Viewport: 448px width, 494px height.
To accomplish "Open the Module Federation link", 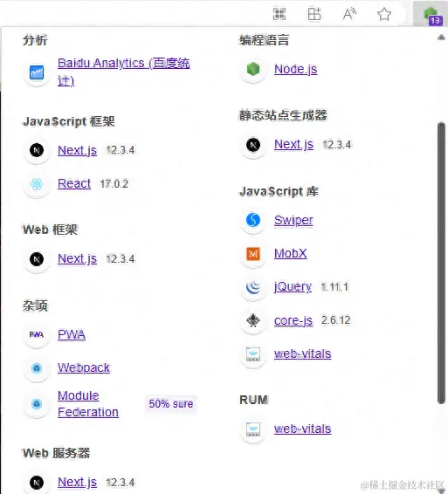I will (88, 404).
